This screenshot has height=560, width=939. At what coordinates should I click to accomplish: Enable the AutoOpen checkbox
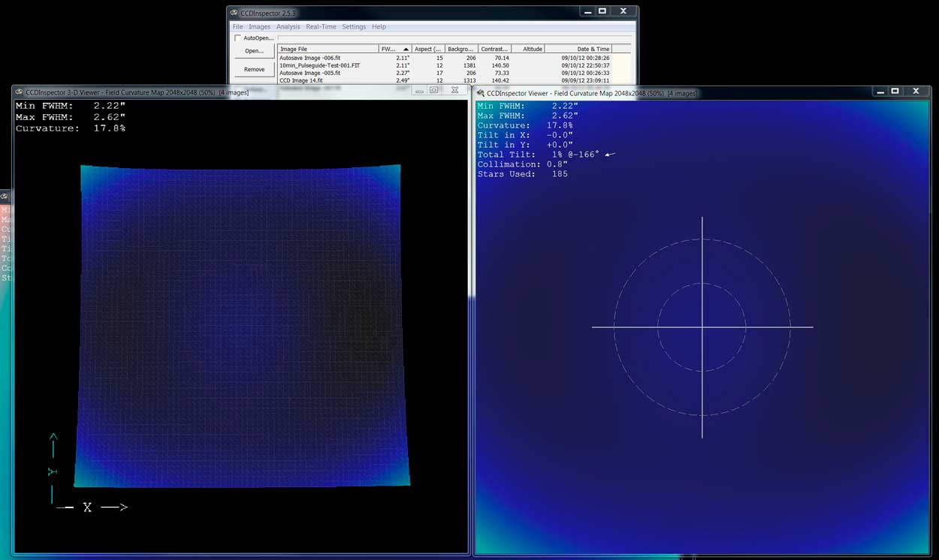(238, 38)
